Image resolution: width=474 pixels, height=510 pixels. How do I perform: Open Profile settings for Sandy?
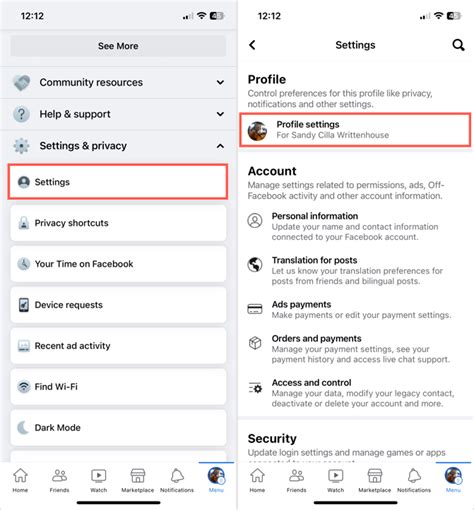click(x=355, y=130)
